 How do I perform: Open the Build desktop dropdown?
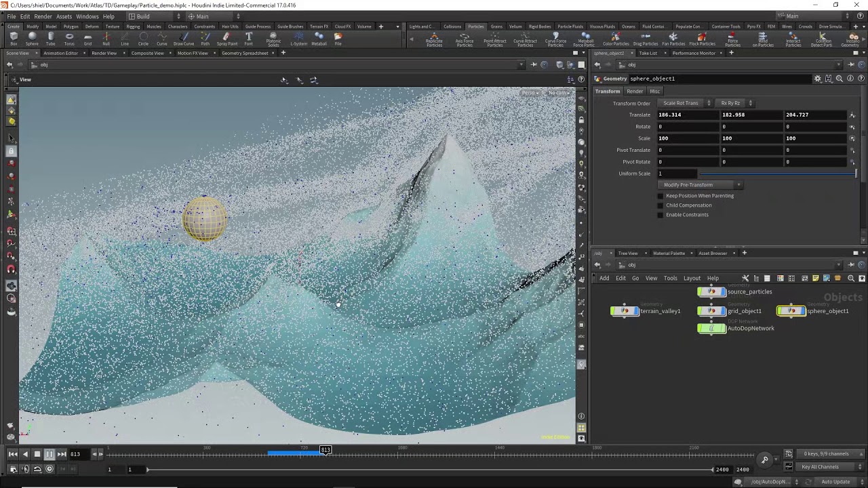point(155,16)
